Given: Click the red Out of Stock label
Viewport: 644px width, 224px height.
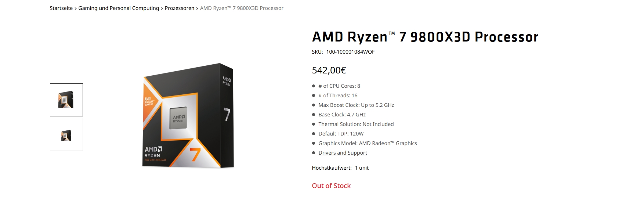Looking at the screenshot, I should [331, 186].
